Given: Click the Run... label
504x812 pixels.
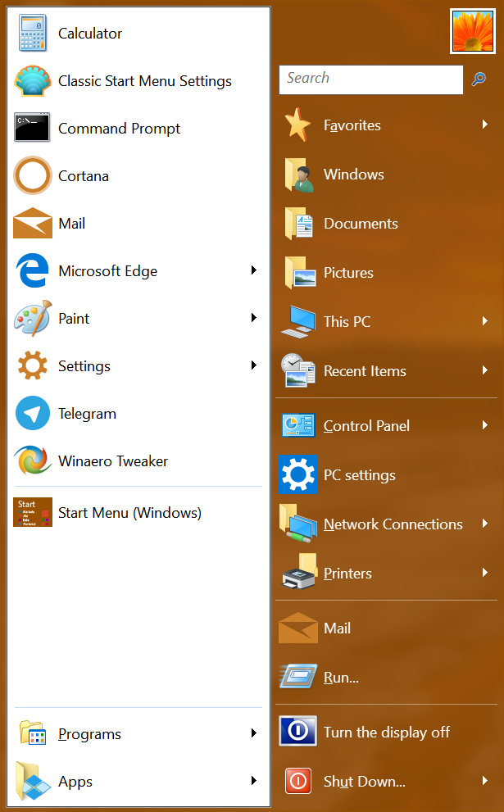Looking at the screenshot, I should (x=342, y=678).
